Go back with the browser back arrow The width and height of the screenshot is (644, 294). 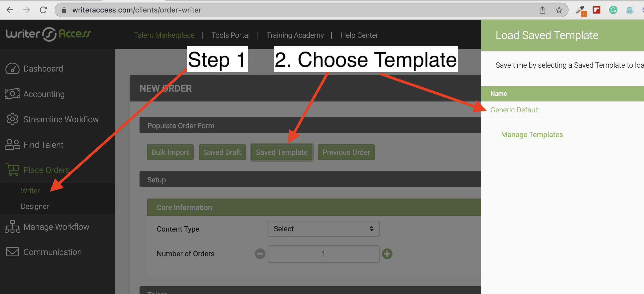[10, 10]
